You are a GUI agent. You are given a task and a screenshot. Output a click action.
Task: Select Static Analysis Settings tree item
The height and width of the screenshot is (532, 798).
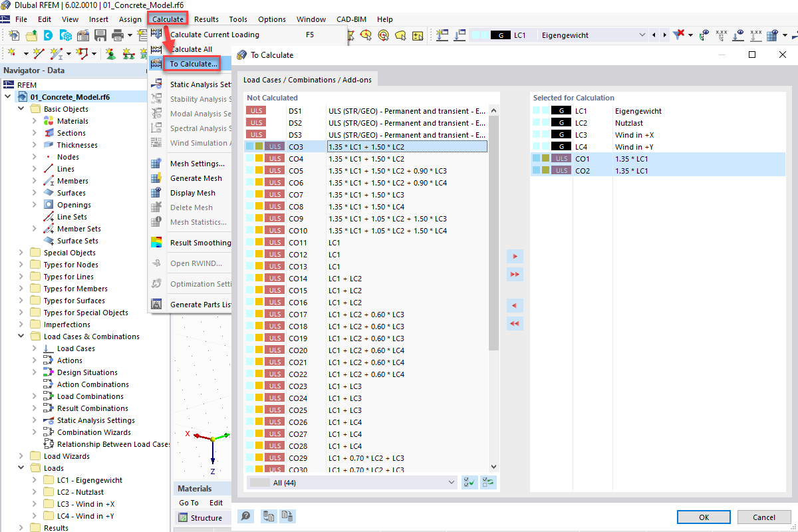[96, 420]
